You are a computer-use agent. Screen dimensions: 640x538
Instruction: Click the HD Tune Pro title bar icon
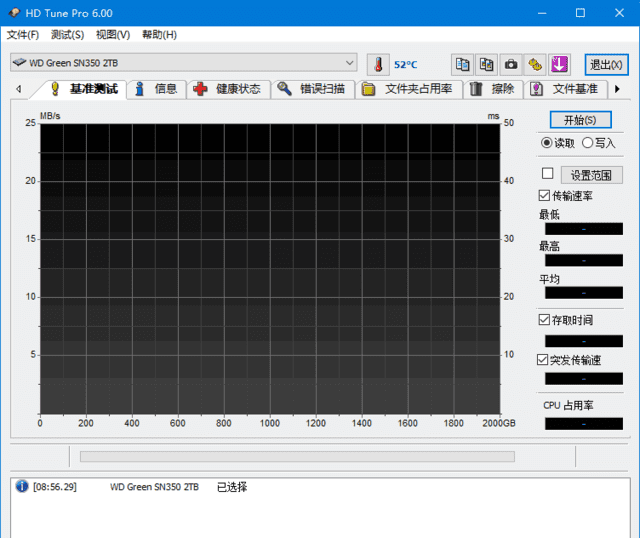(x=14, y=13)
